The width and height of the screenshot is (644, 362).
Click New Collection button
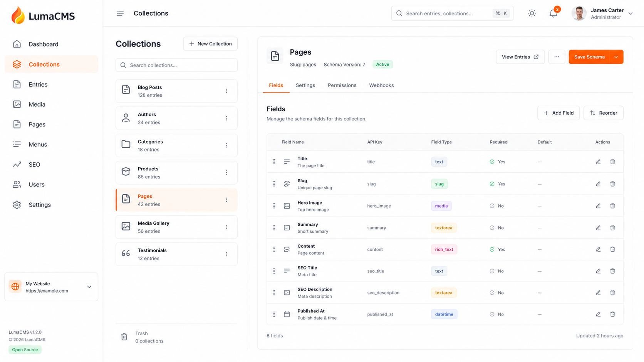pos(210,44)
